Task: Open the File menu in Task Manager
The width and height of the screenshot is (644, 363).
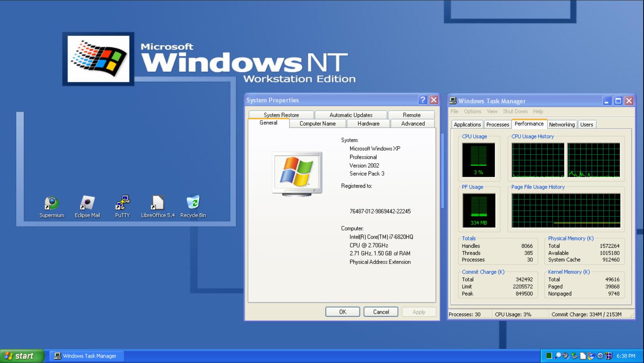Action: click(x=454, y=111)
